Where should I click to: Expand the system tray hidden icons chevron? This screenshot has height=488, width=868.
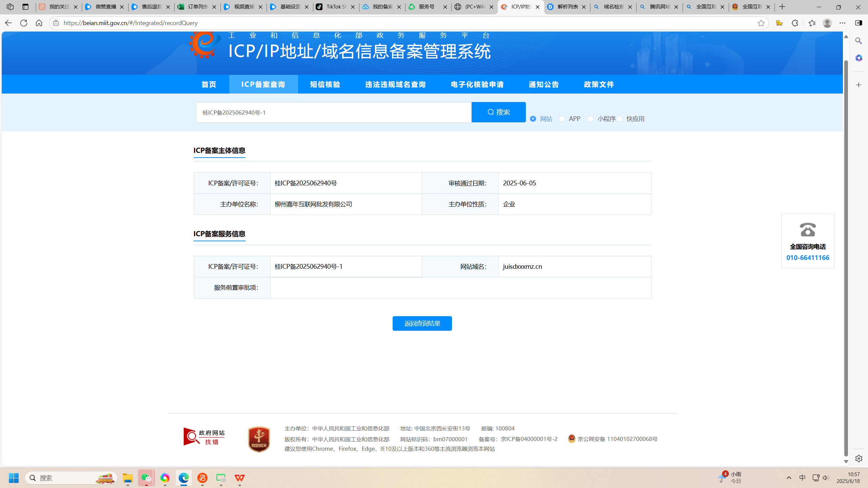(x=789, y=478)
